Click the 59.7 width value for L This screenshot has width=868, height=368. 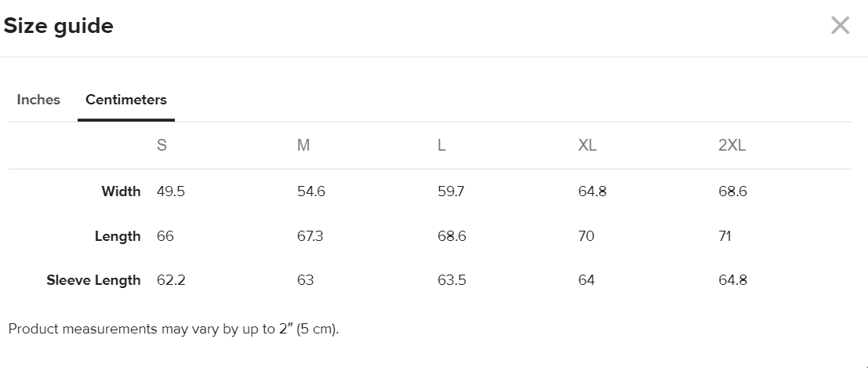(x=451, y=191)
